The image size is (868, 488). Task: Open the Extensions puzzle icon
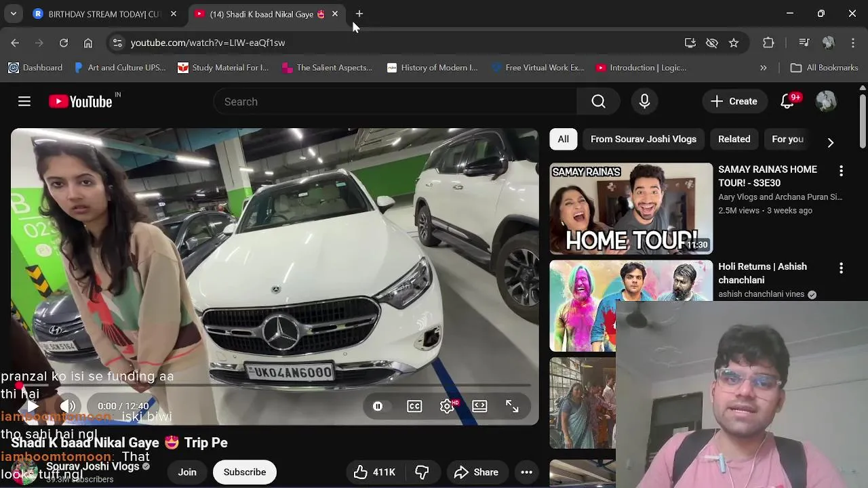(768, 43)
